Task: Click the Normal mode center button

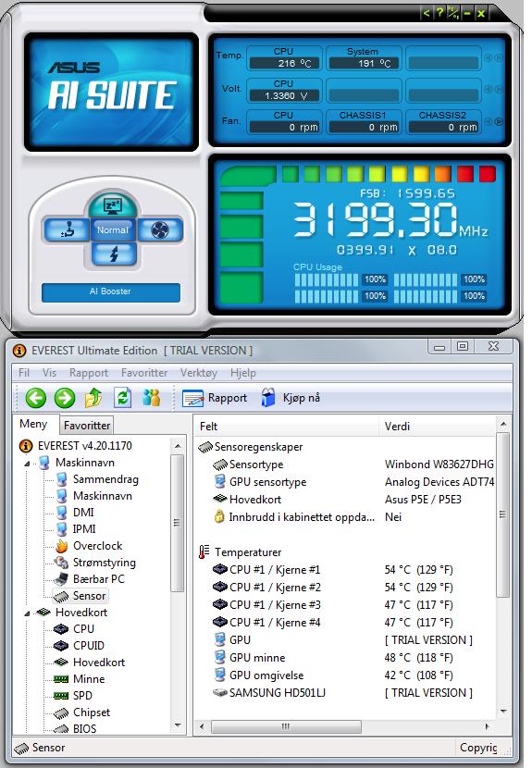Action: coord(112,229)
